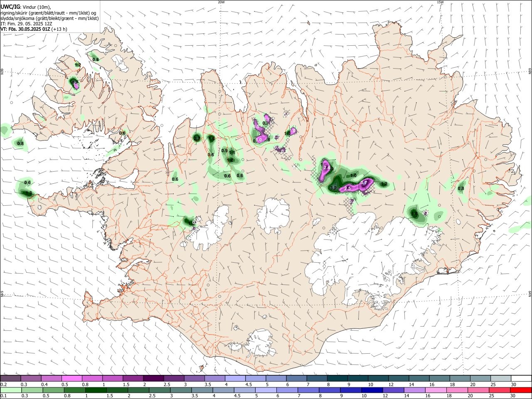Viewport: 532px width, 399px height.
Task: Click the darkest green 1–1.5 rain scale swatch
Action: point(96,390)
